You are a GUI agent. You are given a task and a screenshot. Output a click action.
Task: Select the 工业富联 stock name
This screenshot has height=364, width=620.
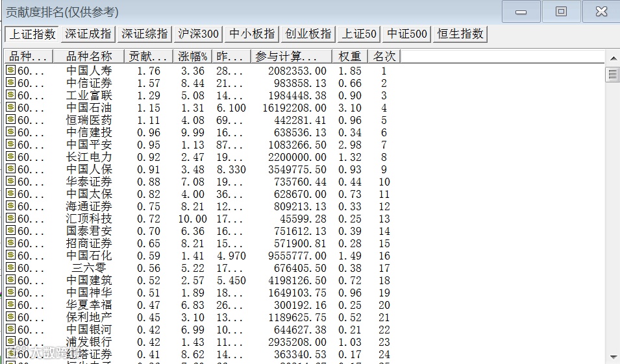(x=89, y=95)
